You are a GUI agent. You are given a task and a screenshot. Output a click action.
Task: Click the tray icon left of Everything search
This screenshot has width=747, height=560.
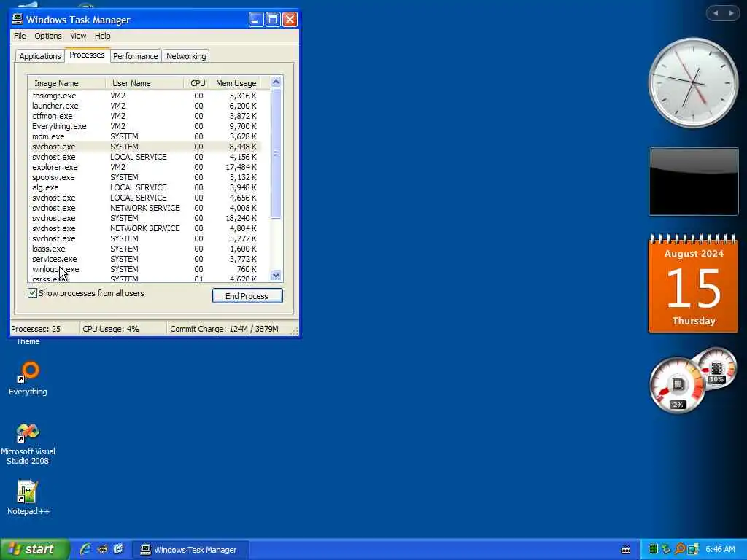pyautogui.click(x=666, y=549)
